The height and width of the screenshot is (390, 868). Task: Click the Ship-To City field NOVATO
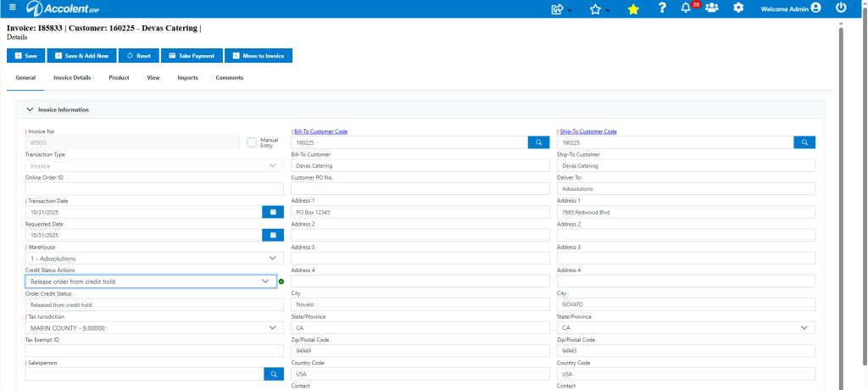point(686,304)
